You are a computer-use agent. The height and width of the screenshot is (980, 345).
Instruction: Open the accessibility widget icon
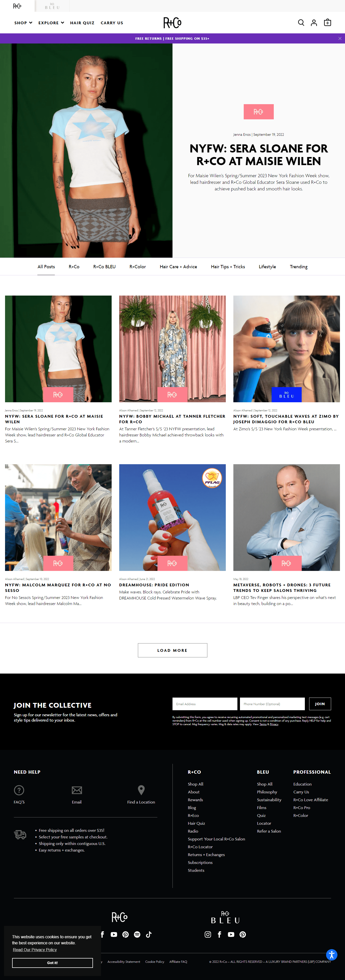tap(331, 954)
